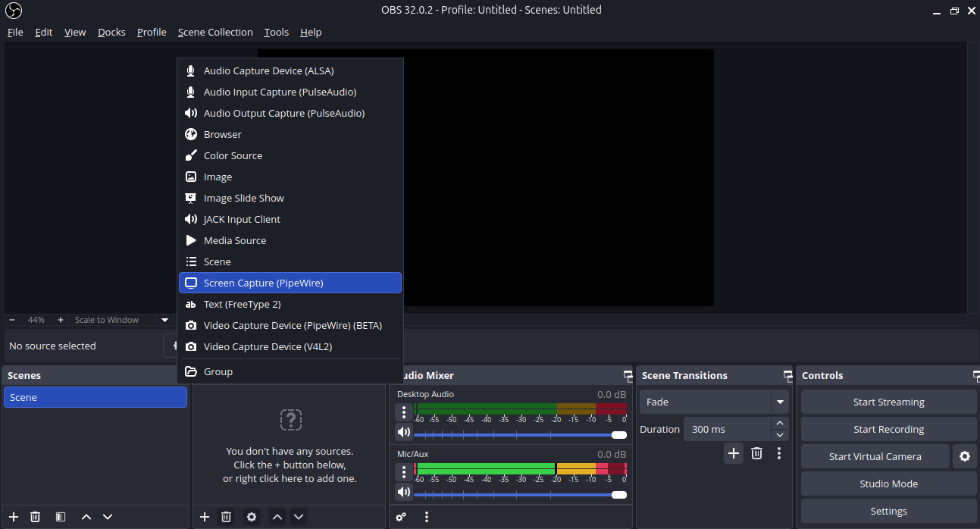This screenshot has width=980, height=529.
Task: Toggle Studio Mode
Action: point(888,484)
